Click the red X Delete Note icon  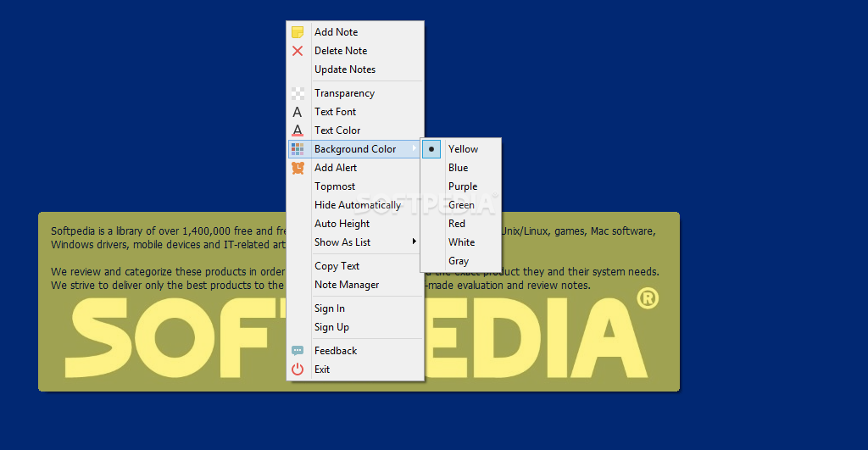tap(298, 51)
